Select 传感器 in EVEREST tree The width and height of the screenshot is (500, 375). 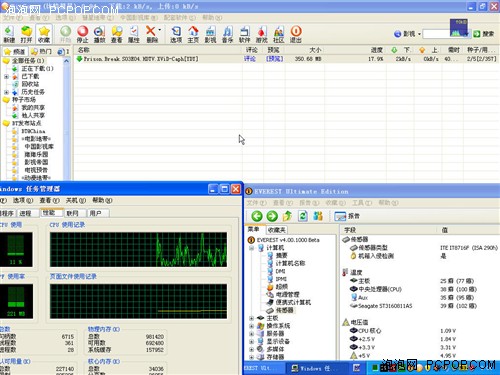pos(284,310)
